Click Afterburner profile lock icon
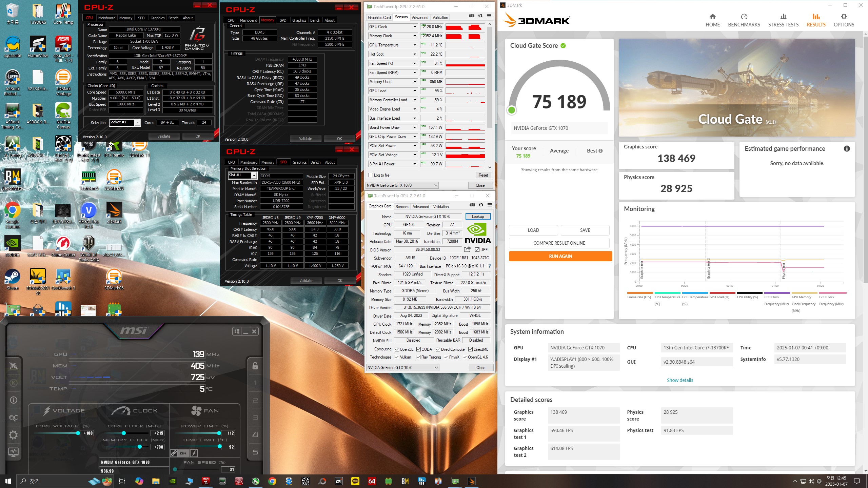868x488 pixels. [x=255, y=366]
